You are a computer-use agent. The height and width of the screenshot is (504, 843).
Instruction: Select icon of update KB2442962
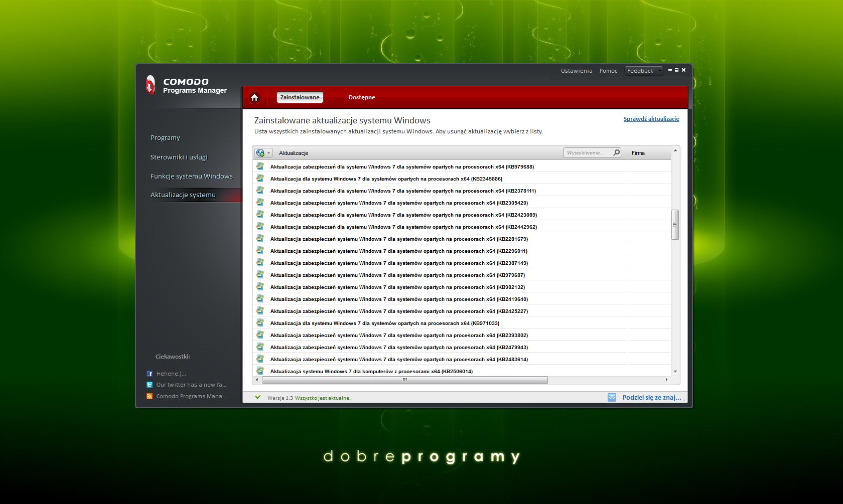(260, 226)
